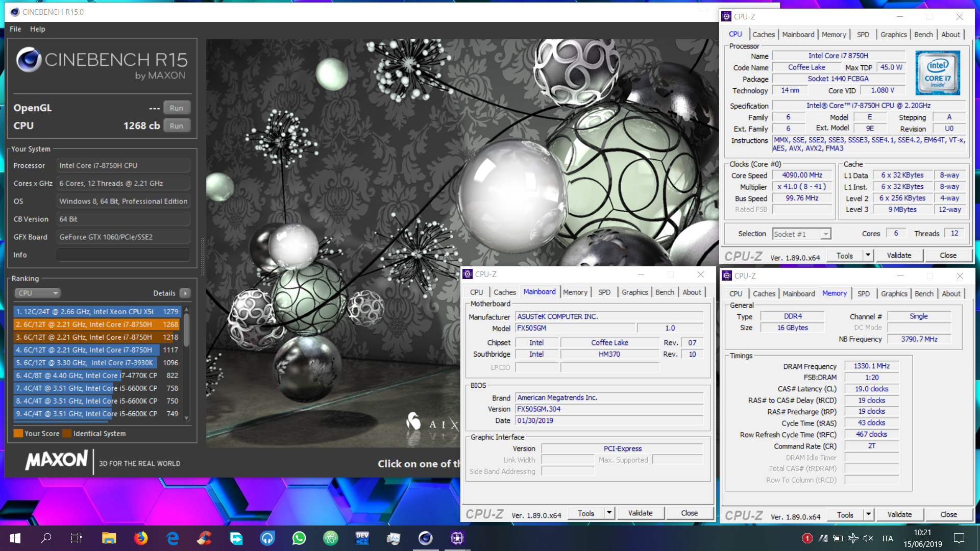Open Task View in taskbar
Image resolution: width=980 pixels, height=551 pixels.
[77, 538]
